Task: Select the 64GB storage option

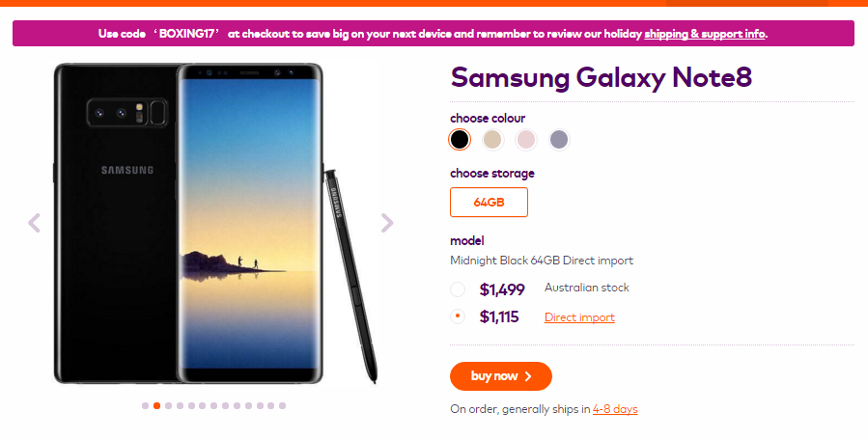Action: (490, 203)
